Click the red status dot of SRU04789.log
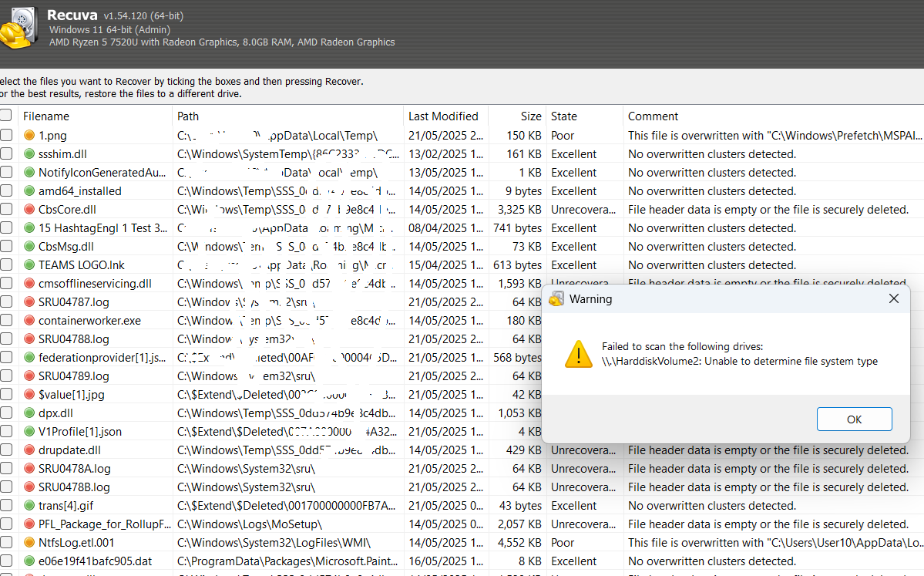Image resolution: width=924 pixels, height=576 pixels. click(29, 376)
